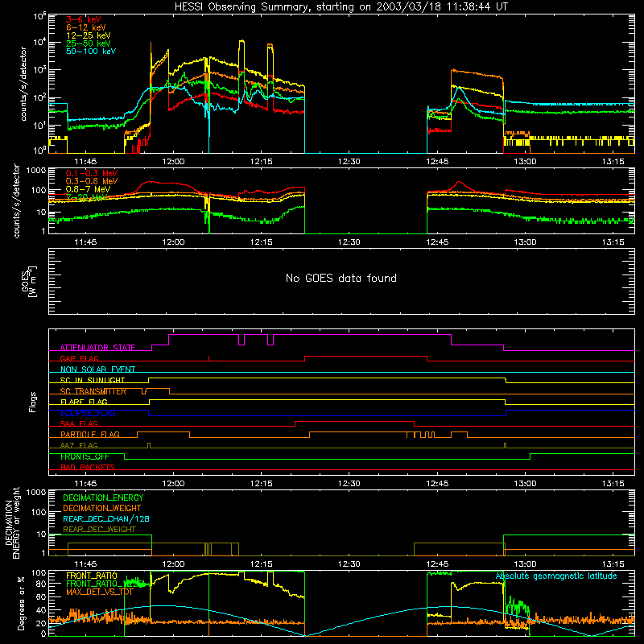Click the 12:00 tick label under the keV panel
Image resolution: width=644 pixels, height=644 pixels.
[173, 162]
